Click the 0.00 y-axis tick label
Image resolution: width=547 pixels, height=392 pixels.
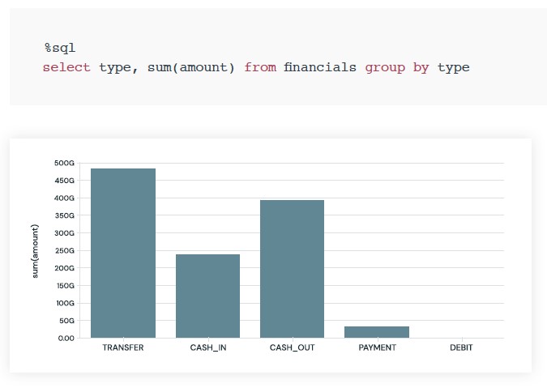coord(66,339)
